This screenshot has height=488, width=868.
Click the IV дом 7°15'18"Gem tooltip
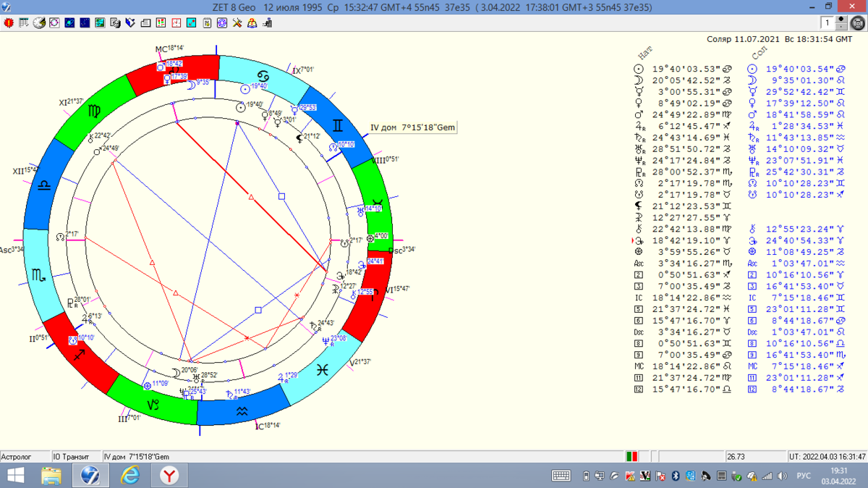point(413,127)
